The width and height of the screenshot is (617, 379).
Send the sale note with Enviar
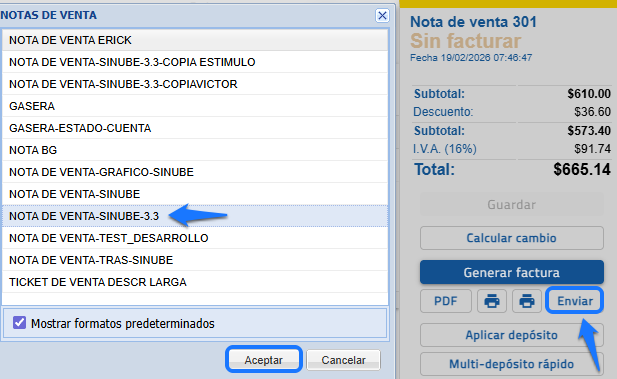(575, 301)
